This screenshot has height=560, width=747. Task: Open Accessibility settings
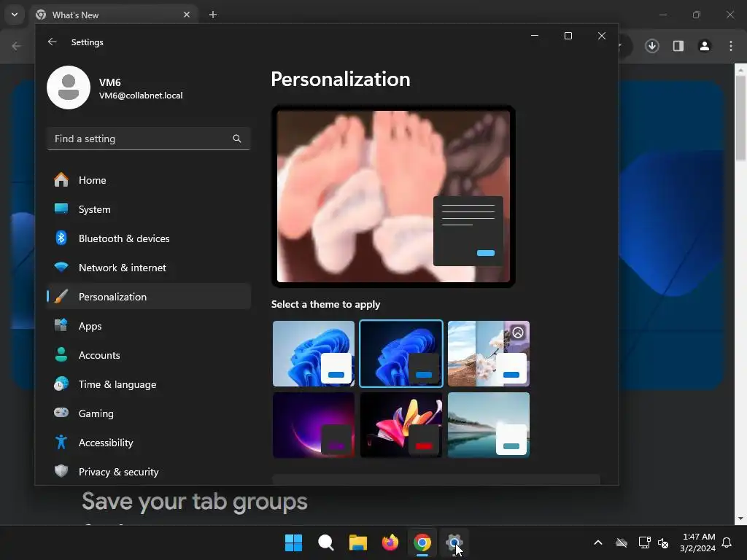pos(149,443)
